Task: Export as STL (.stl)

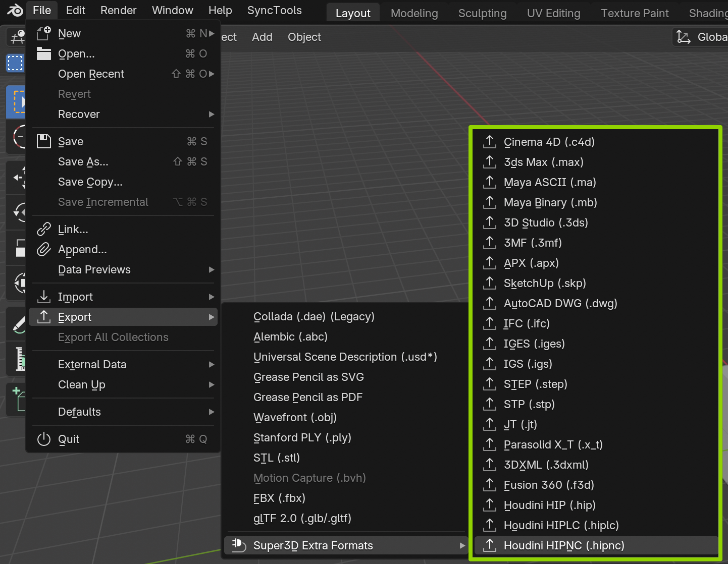Action: (x=345, y=458)
